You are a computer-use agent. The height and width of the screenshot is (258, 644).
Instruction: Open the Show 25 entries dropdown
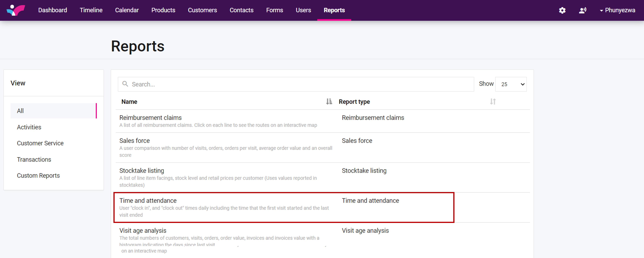(x=511, y=84)
